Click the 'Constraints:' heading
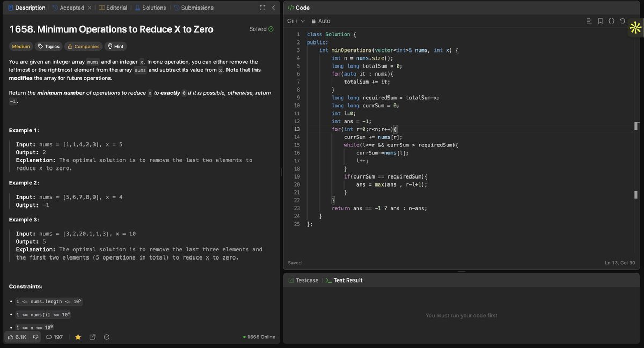 tap(26, 287)
